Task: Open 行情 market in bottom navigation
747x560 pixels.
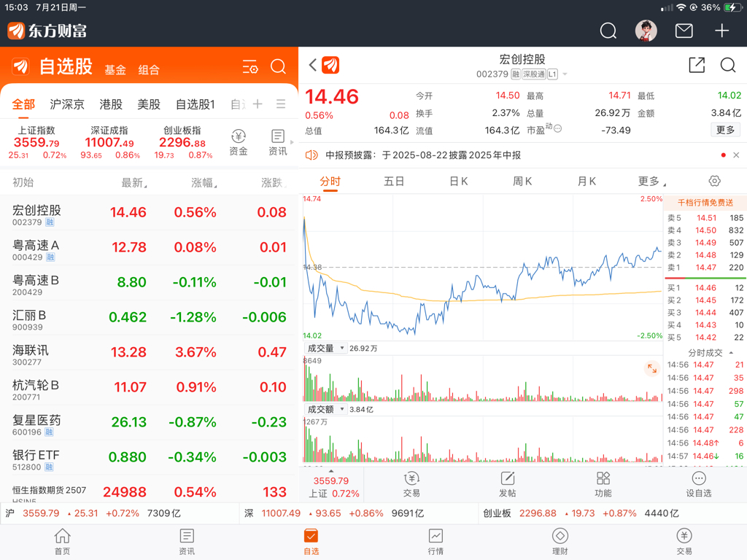Action: pyautogui.click(x=436, y=542)
